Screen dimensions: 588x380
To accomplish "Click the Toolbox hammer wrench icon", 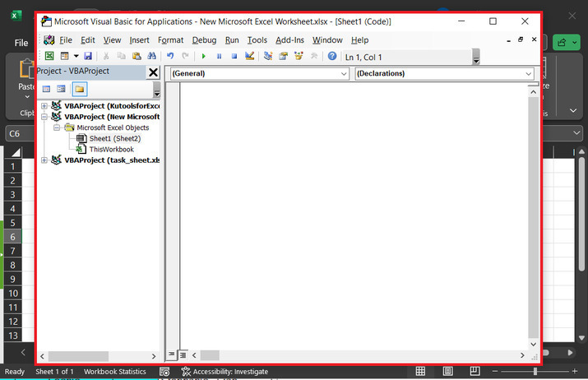I will (314, 56).
